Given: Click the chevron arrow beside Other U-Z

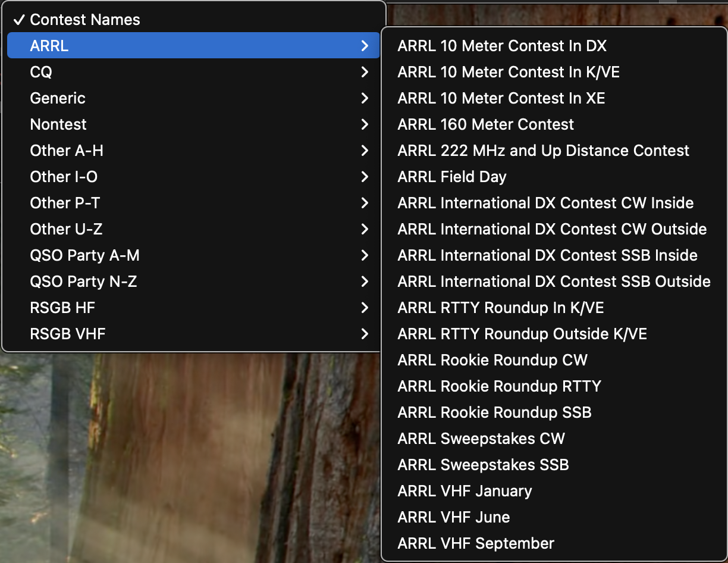Looking at the screenshot, I should [x=365, y=229].
